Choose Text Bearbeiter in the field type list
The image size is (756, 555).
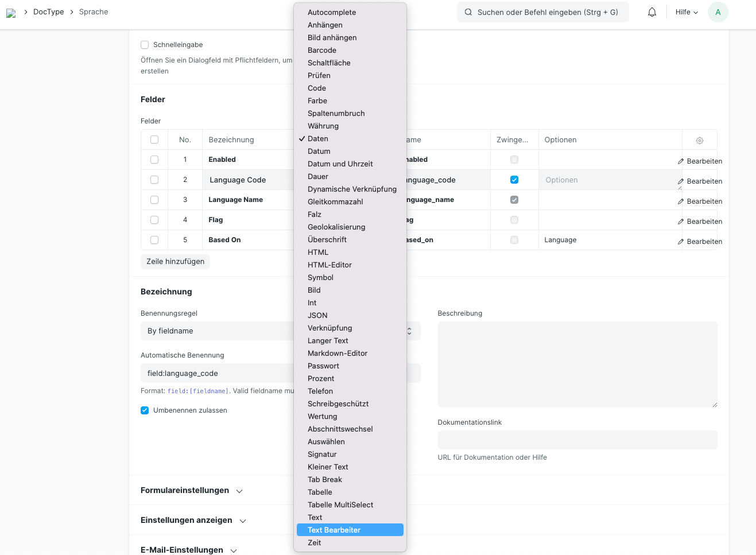click(350, 530)
